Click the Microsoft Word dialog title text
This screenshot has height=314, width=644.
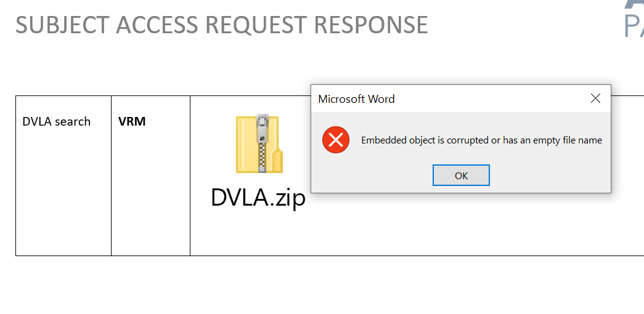[x=356, y=99]
